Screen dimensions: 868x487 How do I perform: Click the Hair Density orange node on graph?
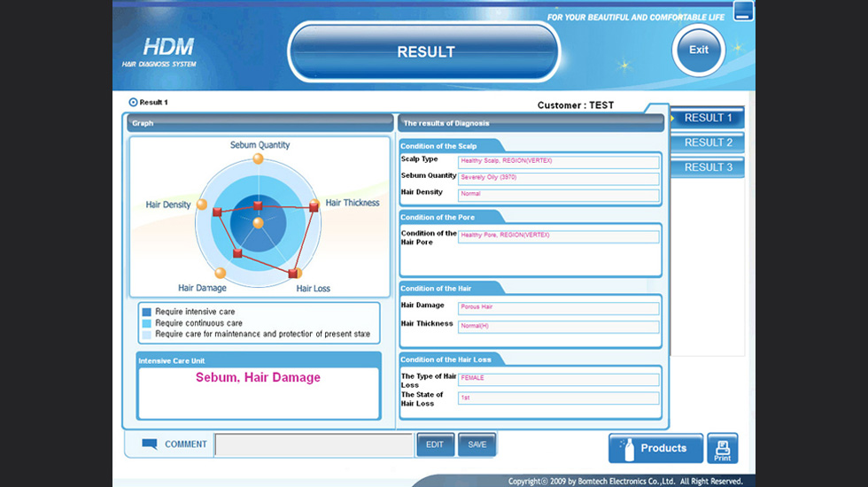pos(202,205)
